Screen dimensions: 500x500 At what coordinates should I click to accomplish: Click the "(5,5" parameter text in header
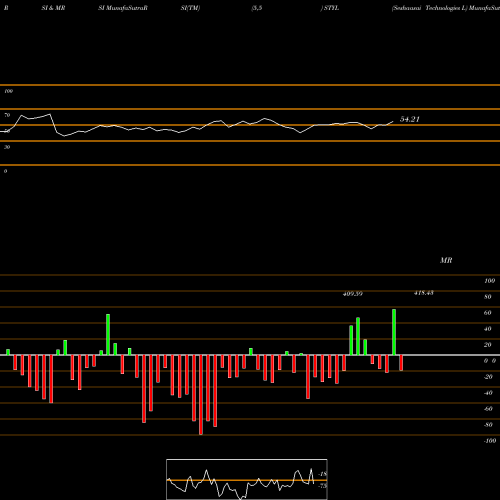(257, 8)
